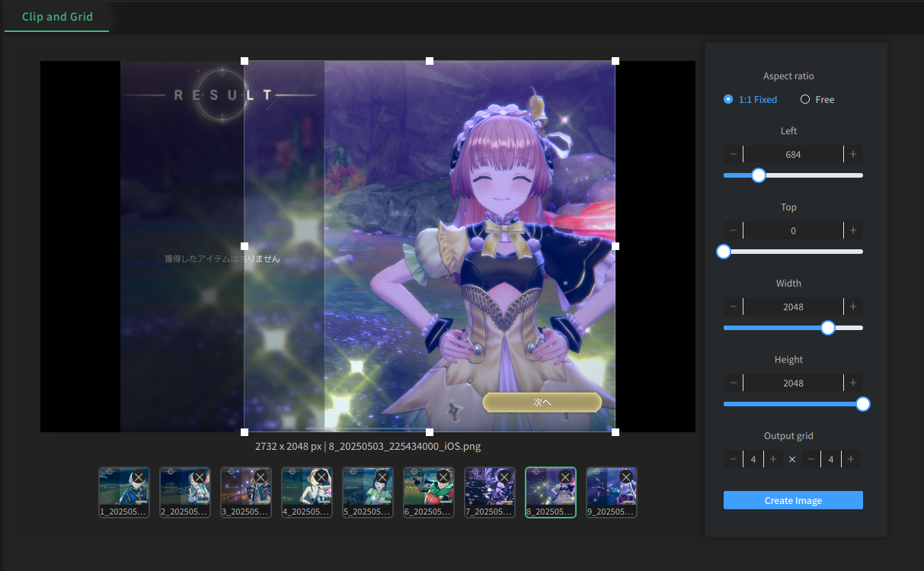Remove image 1_202505 using its X icon
This screenshot has height=571, width=924.
point(138,477)
